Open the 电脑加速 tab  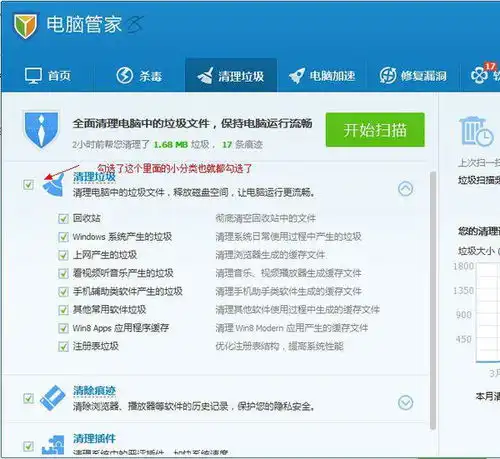pyautogui.click(x=322, y=76)
